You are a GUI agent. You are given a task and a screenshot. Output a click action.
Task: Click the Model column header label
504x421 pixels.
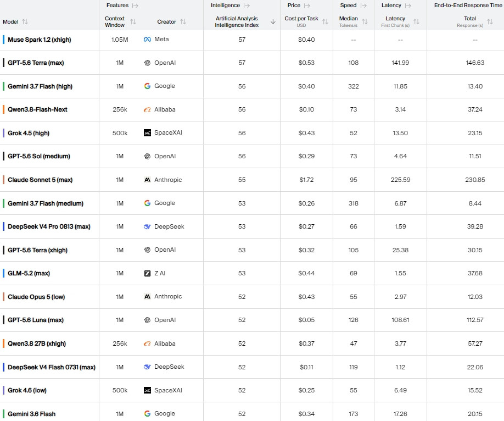[x=10, y=21]
